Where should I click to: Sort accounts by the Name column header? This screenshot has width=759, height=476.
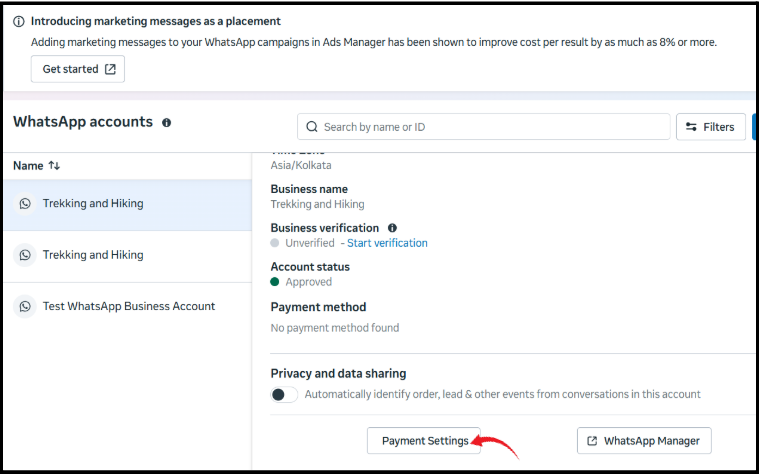[x=28, y=166]
